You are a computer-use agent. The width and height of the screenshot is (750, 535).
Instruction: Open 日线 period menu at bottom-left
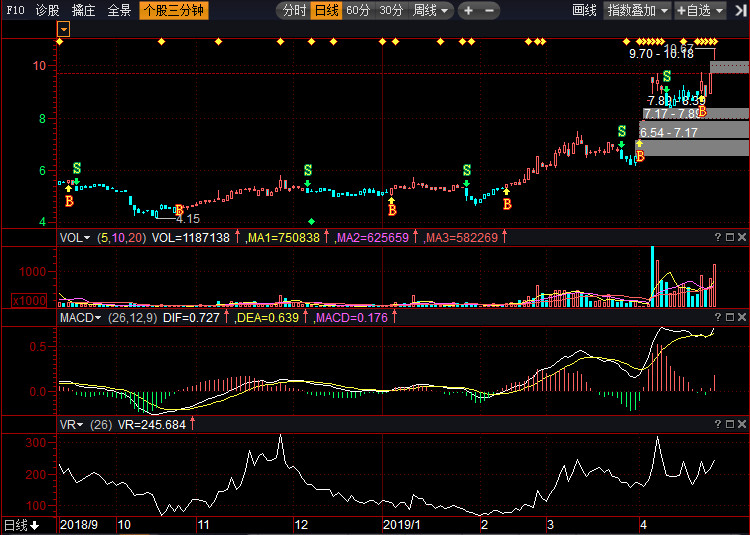(22, 525)
